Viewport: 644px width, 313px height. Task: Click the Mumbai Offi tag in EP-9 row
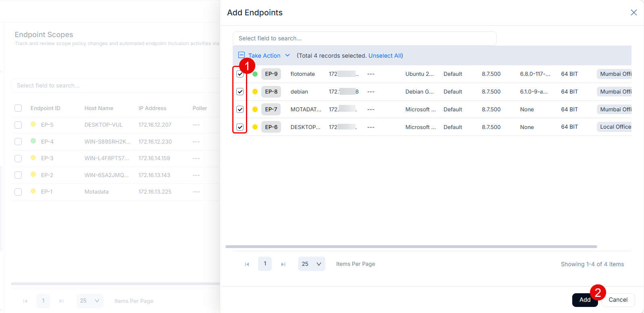(614, 74)
